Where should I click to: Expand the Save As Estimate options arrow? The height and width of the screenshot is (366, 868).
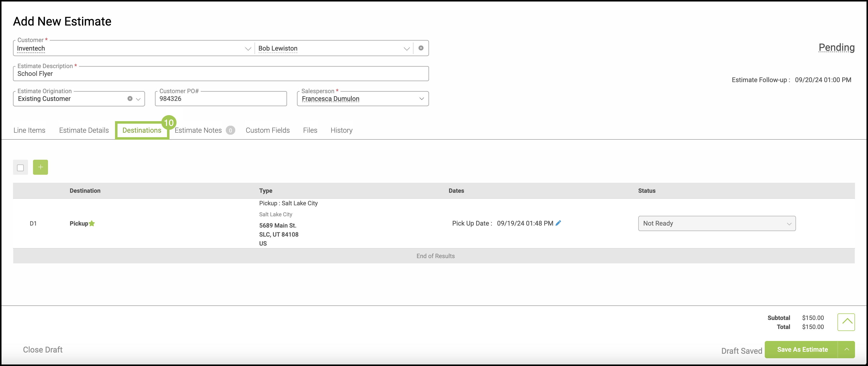click(x=846, y=349)
